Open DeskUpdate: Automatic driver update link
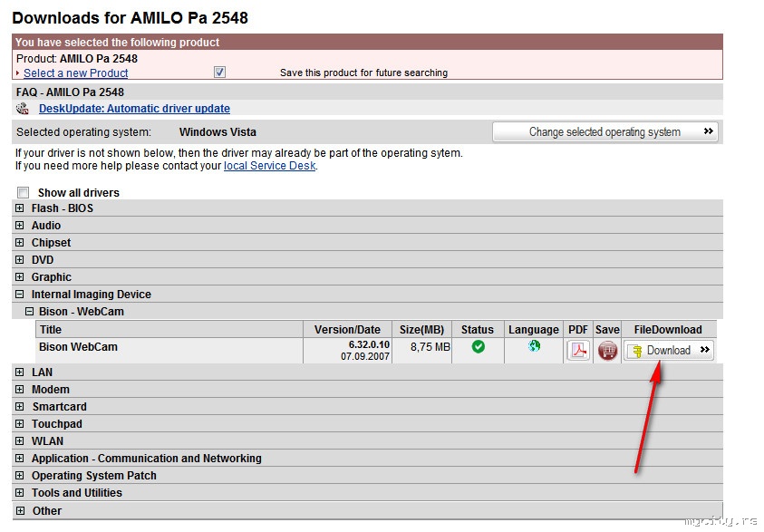This screenshot has width=764, height=532. 134,109
